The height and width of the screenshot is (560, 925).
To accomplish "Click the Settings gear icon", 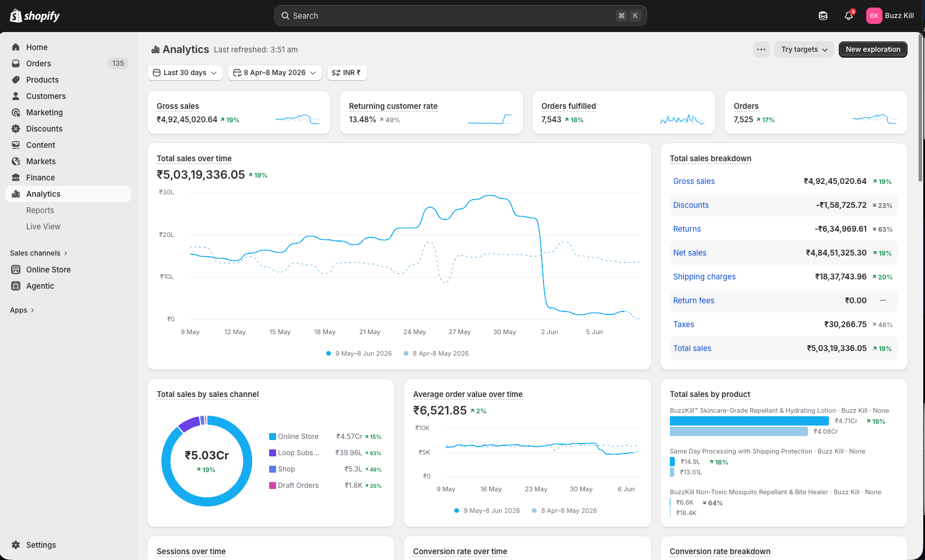I will (x=16, y=545).
